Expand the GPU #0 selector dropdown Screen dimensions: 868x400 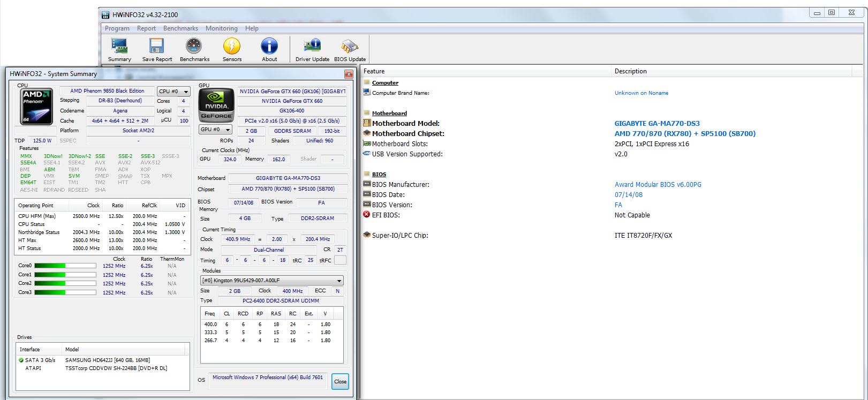coord(215,130)
